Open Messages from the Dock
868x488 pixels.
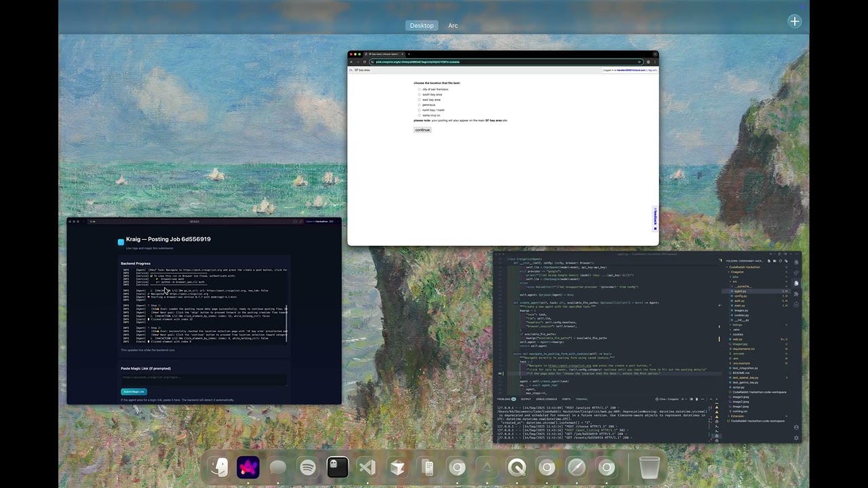tap(278, 467)
